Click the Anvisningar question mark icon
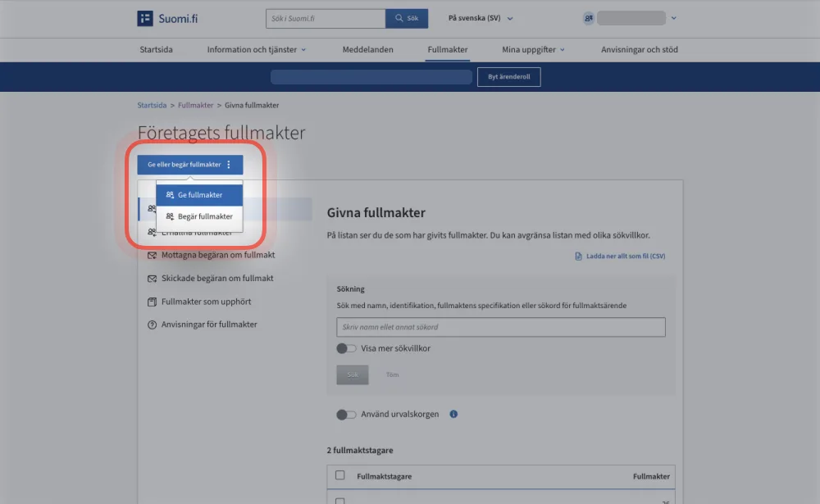 [152, 325]
